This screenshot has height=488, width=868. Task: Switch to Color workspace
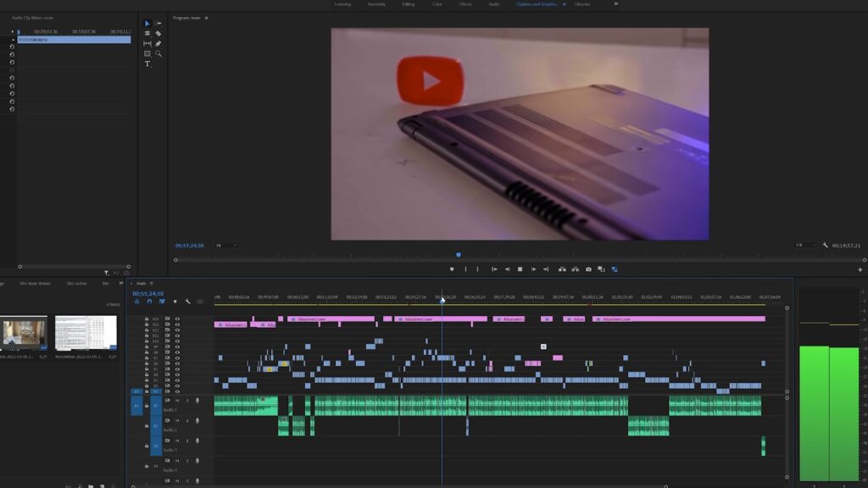pyautogui.click(x=437, y=4)
